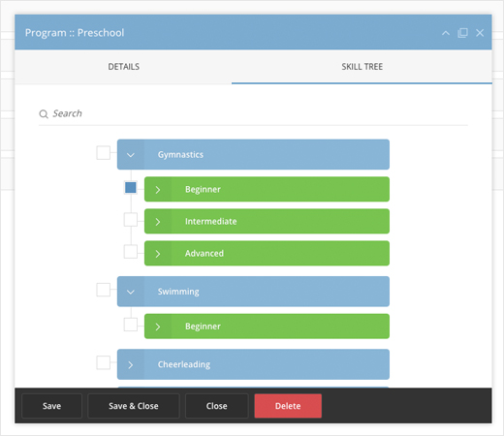Click the red Delete button
This screenshot has width=504, height=436.
click(288, 406)
